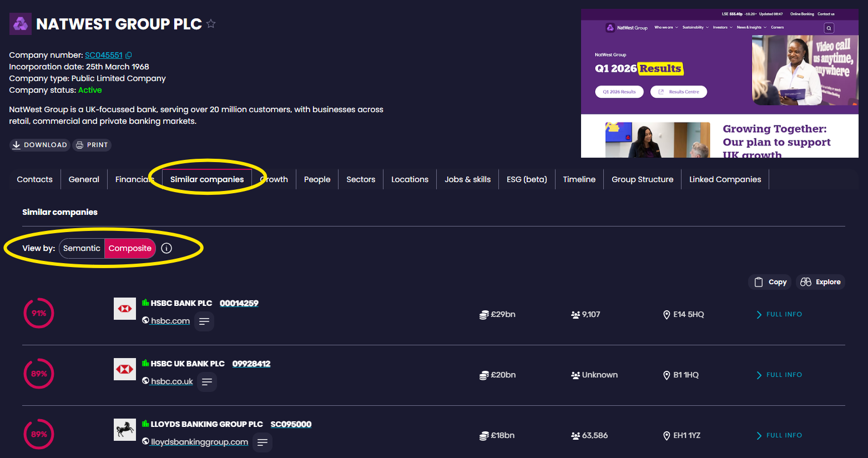Screen dimensions: 868x458
Task: Open company number 09928412
Action: (251, 364)
